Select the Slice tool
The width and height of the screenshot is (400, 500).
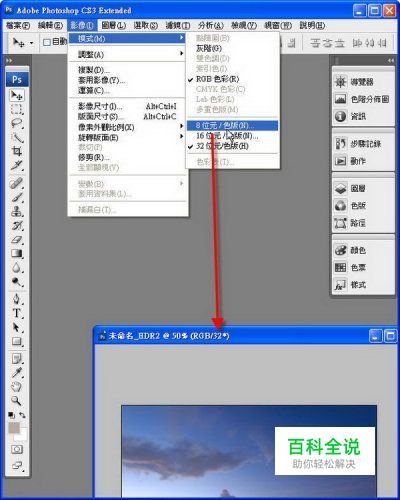click(17, 165)
